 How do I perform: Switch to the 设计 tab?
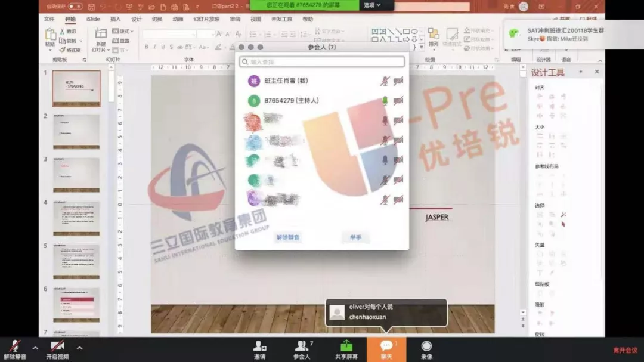(137, 19)
